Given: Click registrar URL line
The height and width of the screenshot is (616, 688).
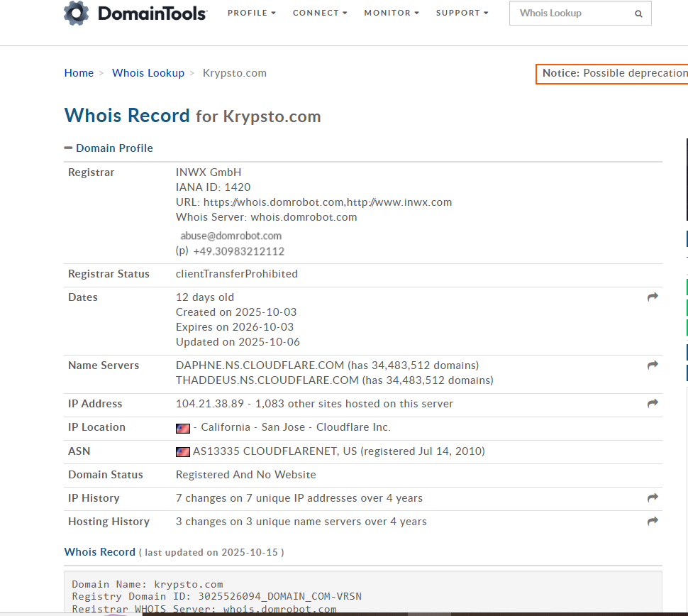Looking at the screenshot, I should coord(314,202).
